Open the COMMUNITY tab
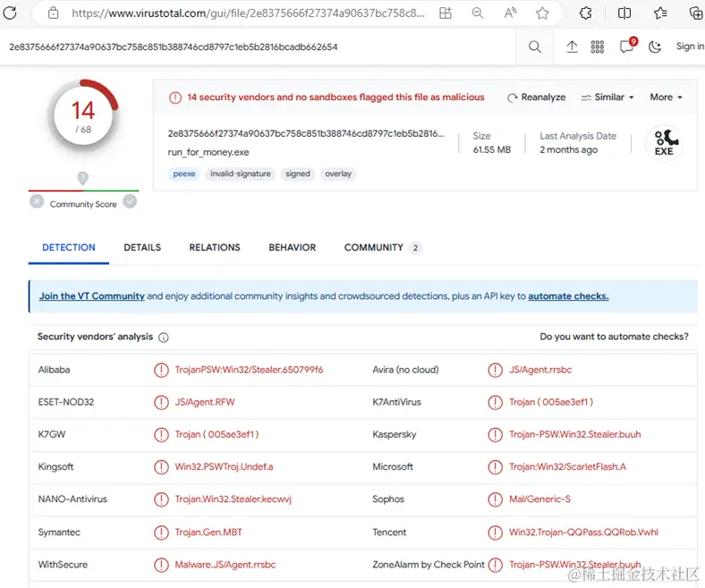705x588 pixels. coord(383,247)
